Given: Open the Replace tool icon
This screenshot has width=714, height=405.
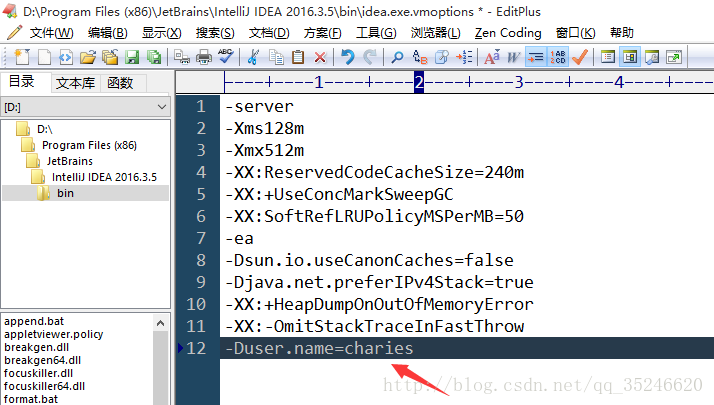Looking at the screenshot, I should [419, 57].
